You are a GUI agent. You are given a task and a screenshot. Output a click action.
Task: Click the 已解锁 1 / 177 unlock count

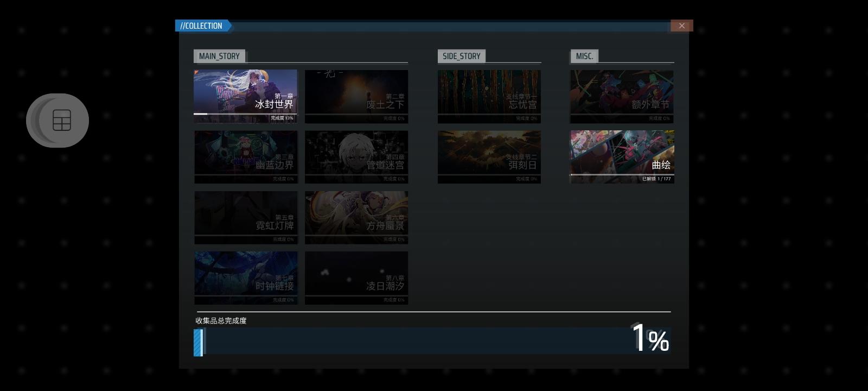tap(656, 179)
